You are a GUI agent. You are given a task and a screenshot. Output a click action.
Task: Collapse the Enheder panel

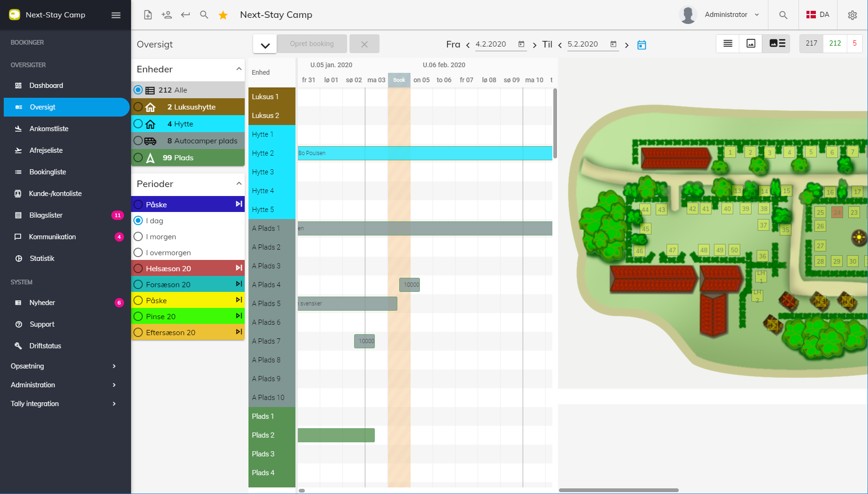pos(239,69)
